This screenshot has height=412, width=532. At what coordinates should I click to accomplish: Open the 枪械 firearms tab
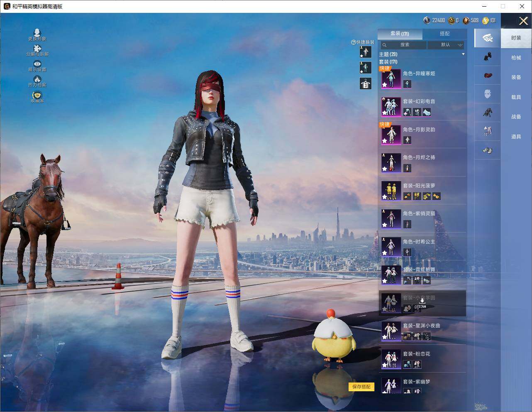pyautogui.click(x=516, y=58)
